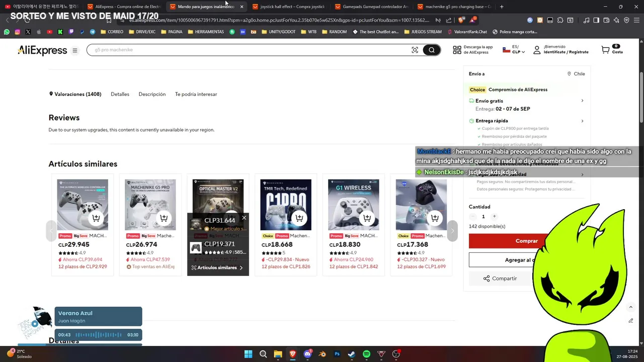
Task: Click the Compartir share button
Action: pyautogui.click(x=500, y=279)
